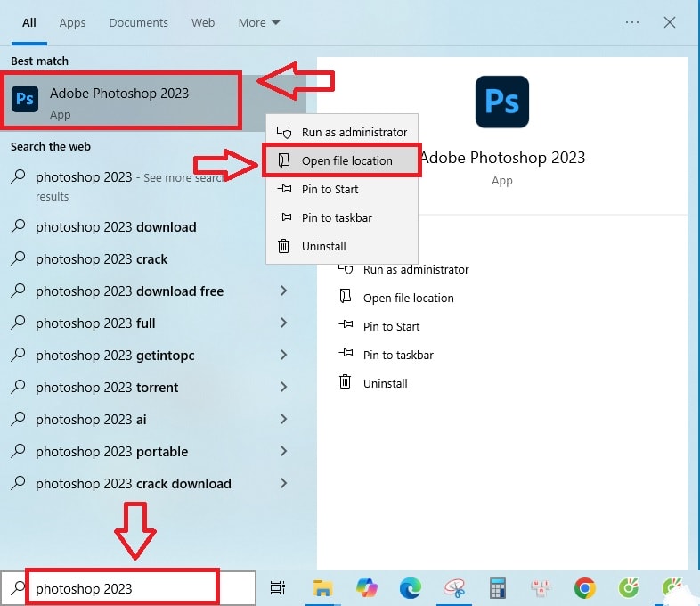Open Task View from the taskbar
Image resolution: width=700 pixels, height=606 pixels.
277,587
